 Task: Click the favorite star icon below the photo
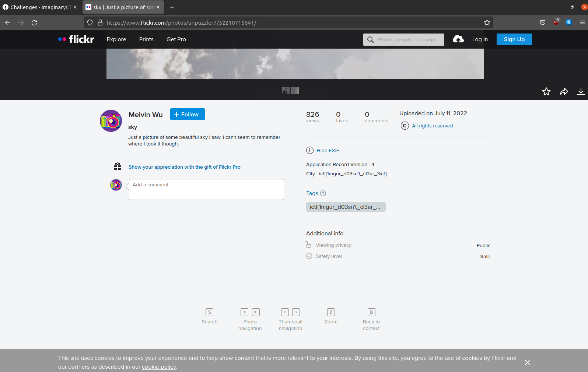(546, 92)
